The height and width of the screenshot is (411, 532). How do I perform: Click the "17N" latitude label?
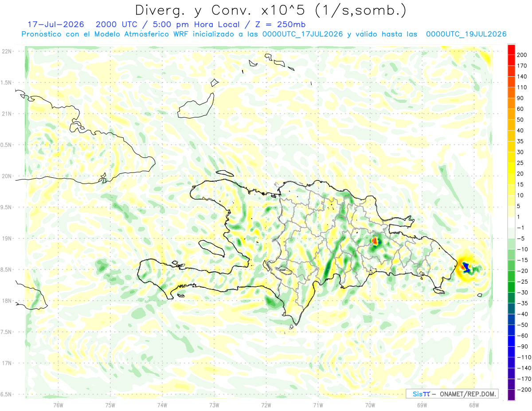click(7, 363)
